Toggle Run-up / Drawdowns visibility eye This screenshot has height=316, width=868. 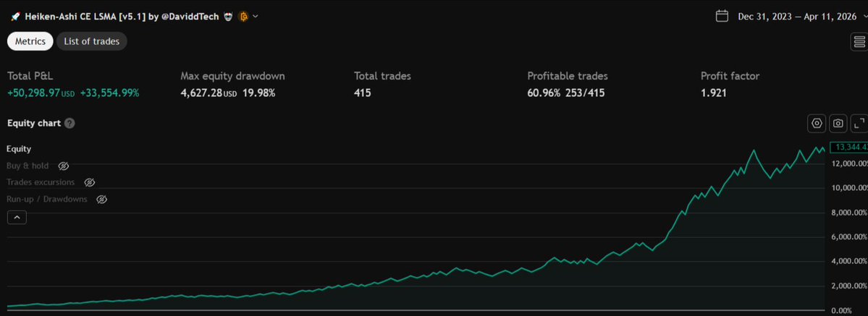101,200
